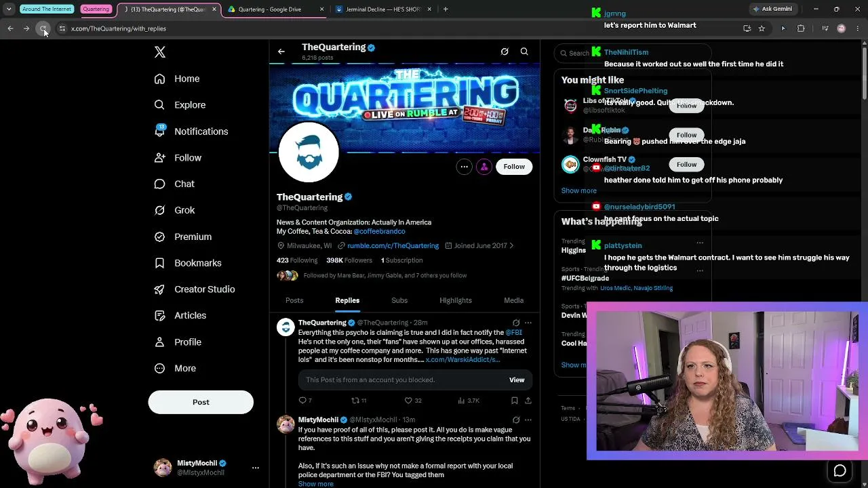Expand the More sidebar menu
Image resolution: width=868 pixels, height=488 pixels.
click(175, 368)
